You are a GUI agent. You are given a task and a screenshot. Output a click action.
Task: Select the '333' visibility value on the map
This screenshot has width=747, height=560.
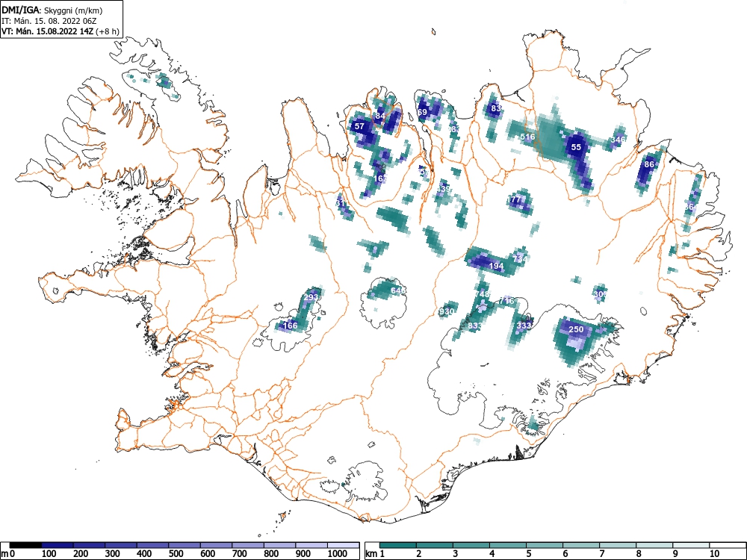pos(524,326)
